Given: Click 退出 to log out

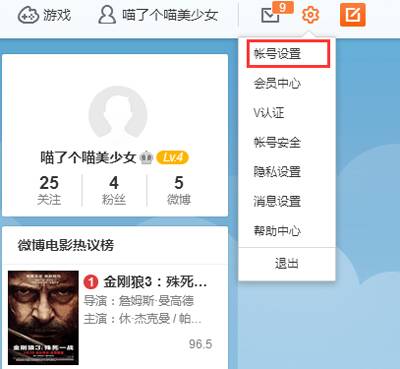Looking at the screenshot, I should pyautogui.click(x=287, y=264).
